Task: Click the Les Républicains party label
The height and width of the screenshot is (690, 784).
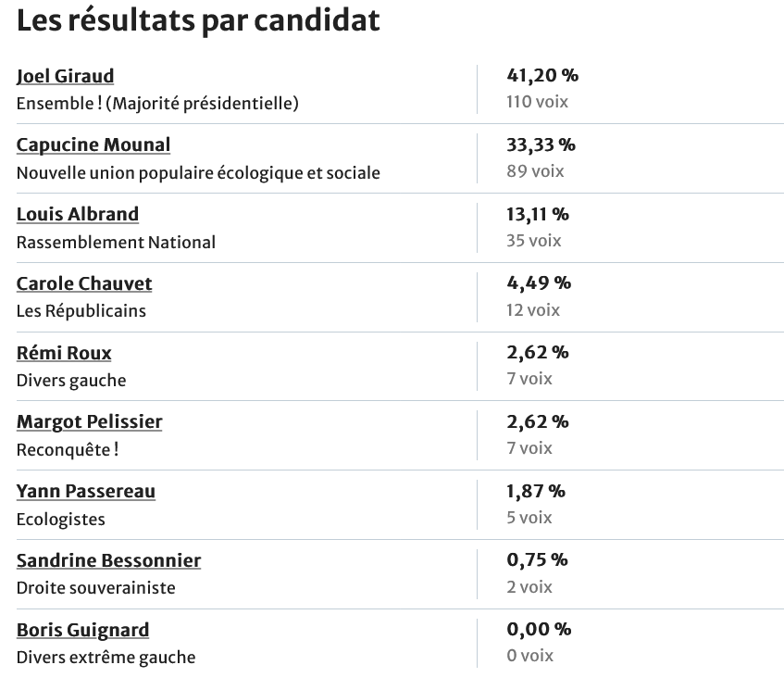Action: (81, 311)
